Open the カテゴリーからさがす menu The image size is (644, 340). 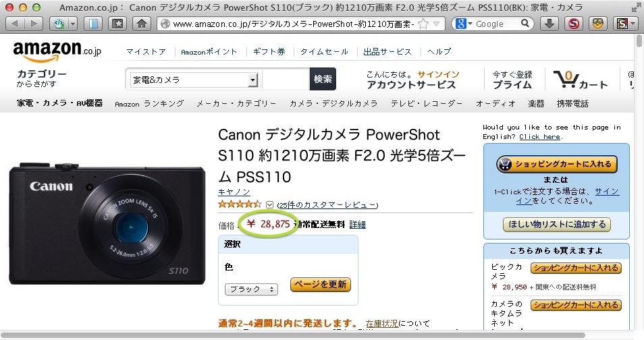click(x=41, y=78)
